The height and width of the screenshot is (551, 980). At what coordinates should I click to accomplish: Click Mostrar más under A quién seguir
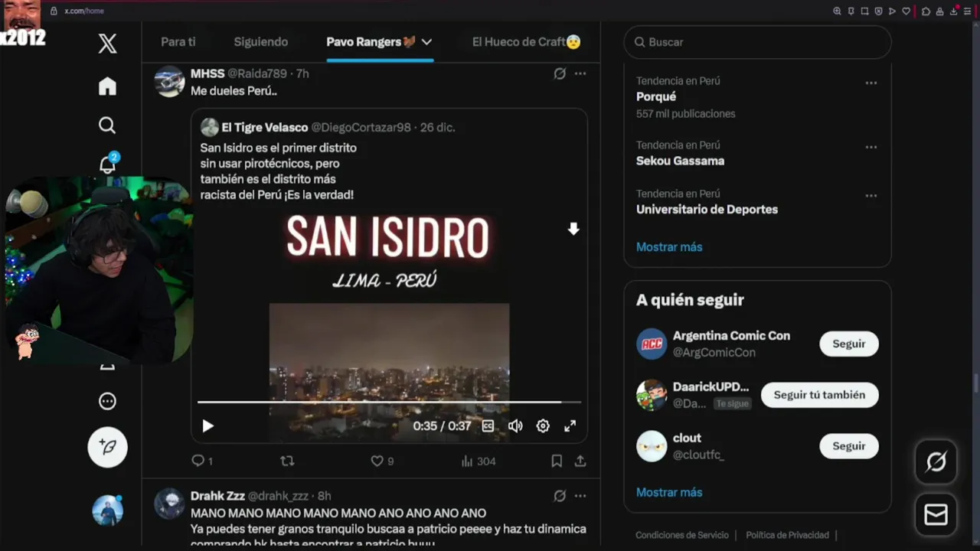(669, 492)
